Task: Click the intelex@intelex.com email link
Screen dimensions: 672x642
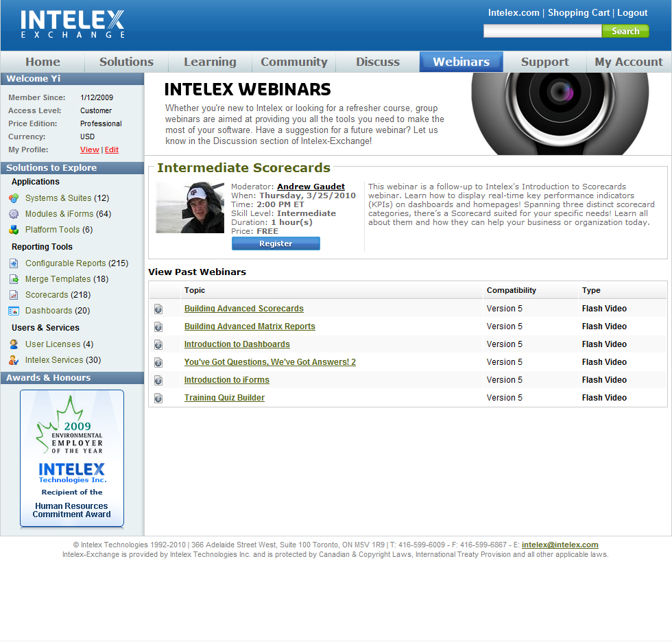Action: pos(560,545)
